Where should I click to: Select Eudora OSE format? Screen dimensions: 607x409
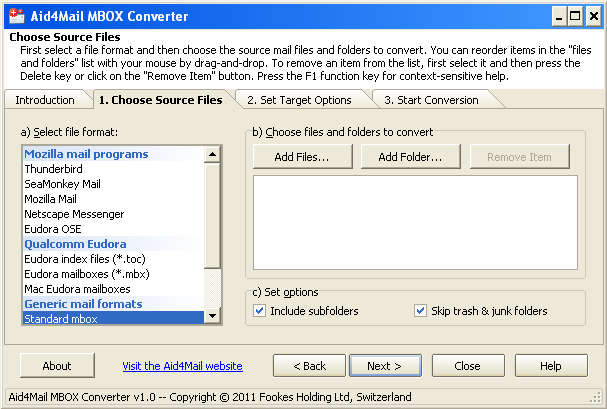(x=113, y=229)
